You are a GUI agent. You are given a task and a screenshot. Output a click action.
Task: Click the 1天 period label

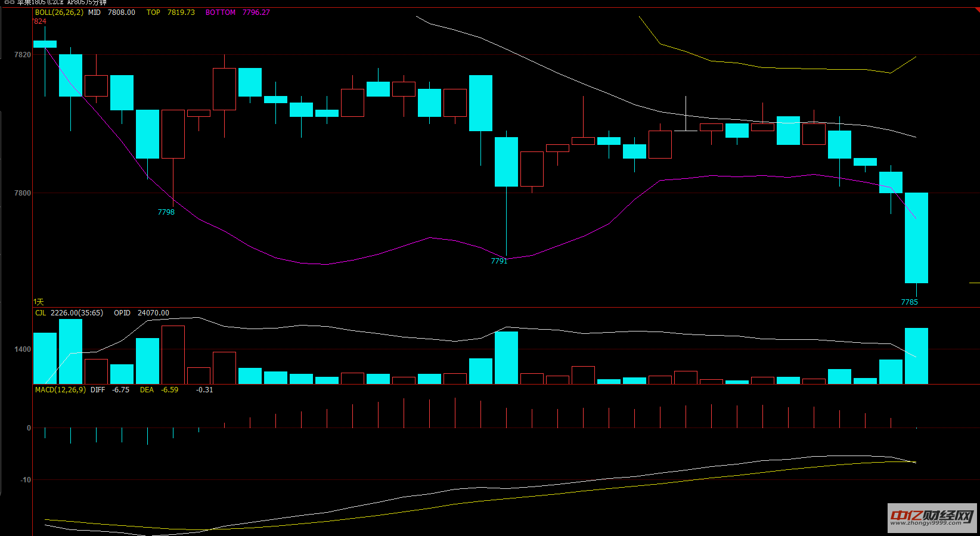(x=38, y=302)
